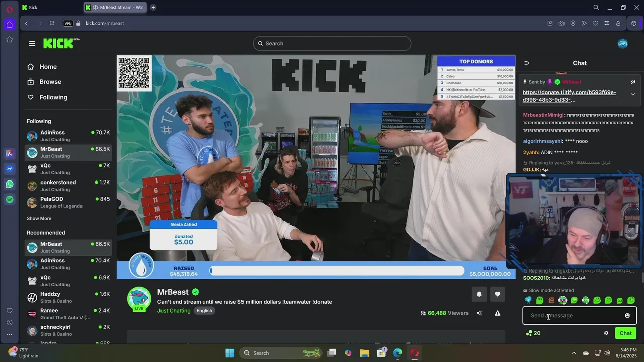Screen dimensions: 644x362
Task: Reload the page with refresh button
Action: (52, 23)
